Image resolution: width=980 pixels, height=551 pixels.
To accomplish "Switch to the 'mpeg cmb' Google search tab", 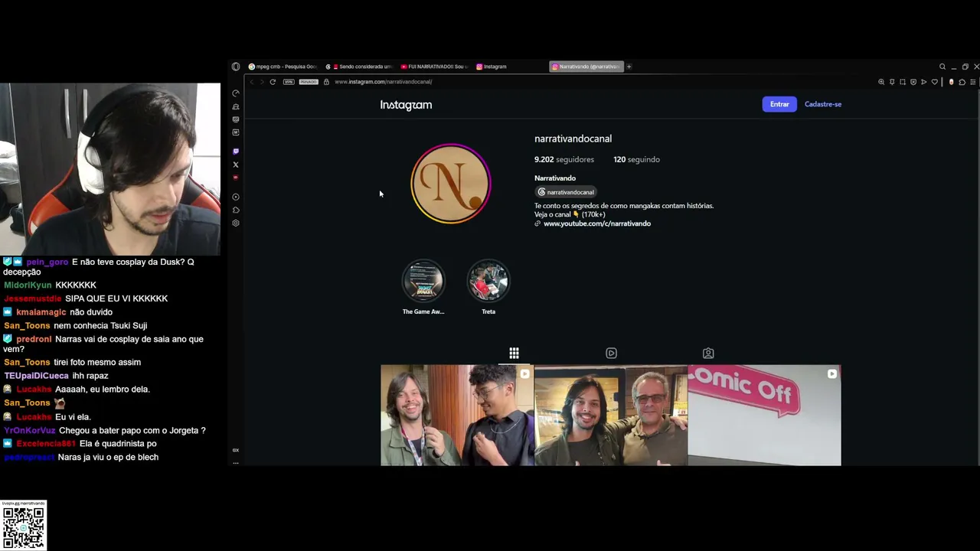I will click(x=283, y=67).
